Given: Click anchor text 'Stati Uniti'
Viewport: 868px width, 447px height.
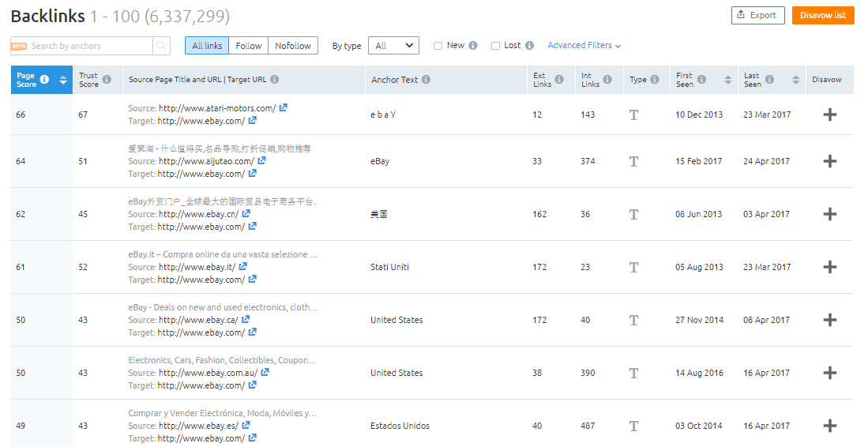Looking at the screenshot, I should click(x=389, y=267).
